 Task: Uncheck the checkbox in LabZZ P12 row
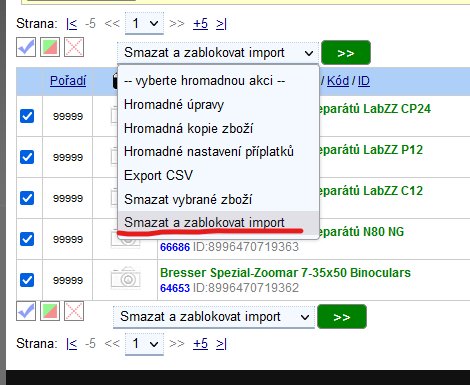click(x=27, y=157)
